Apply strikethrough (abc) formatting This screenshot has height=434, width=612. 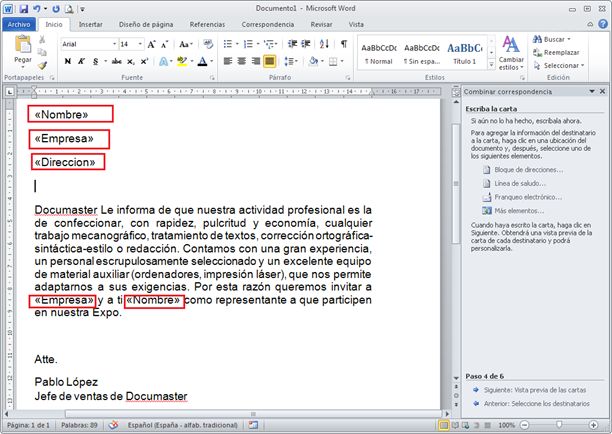[116, 61]
